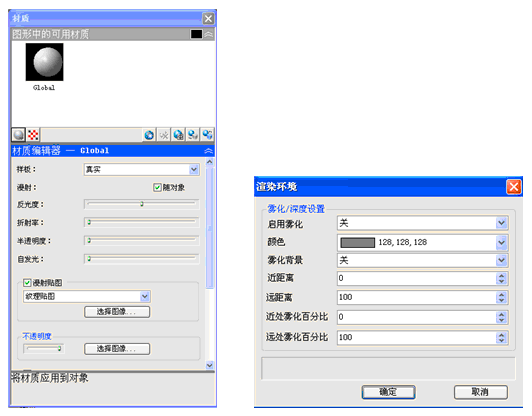
Task: Click 选择图像 button under 漫射贴图
Action: click(x=117, y=312)
